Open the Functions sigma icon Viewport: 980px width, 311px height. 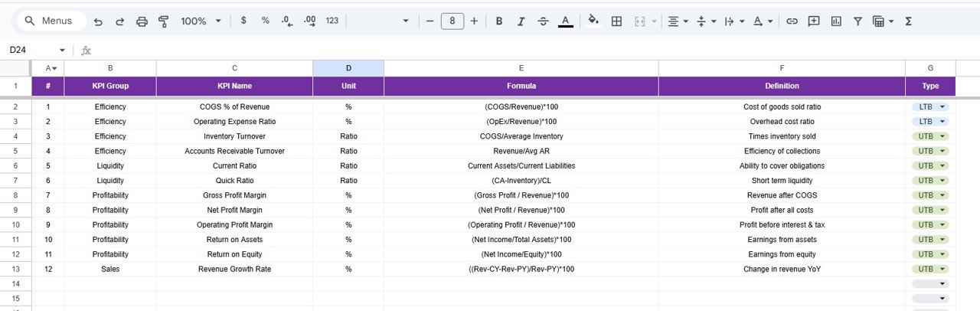(x=909, y=21)
